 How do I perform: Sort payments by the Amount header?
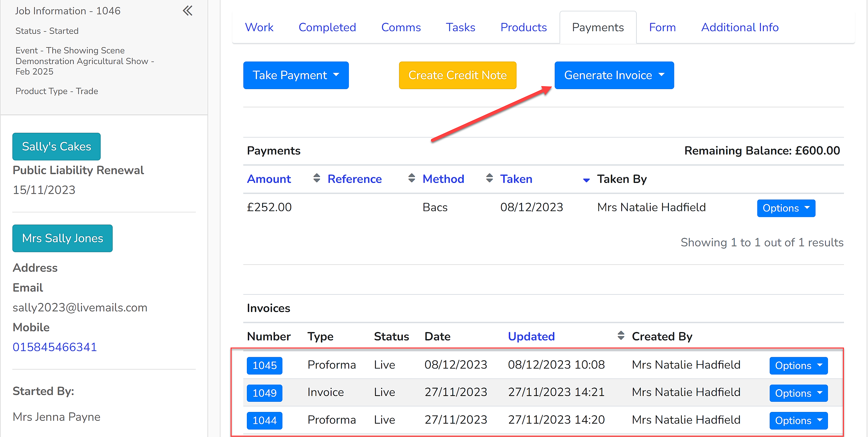pyautogui.click(x=269, y=179)
